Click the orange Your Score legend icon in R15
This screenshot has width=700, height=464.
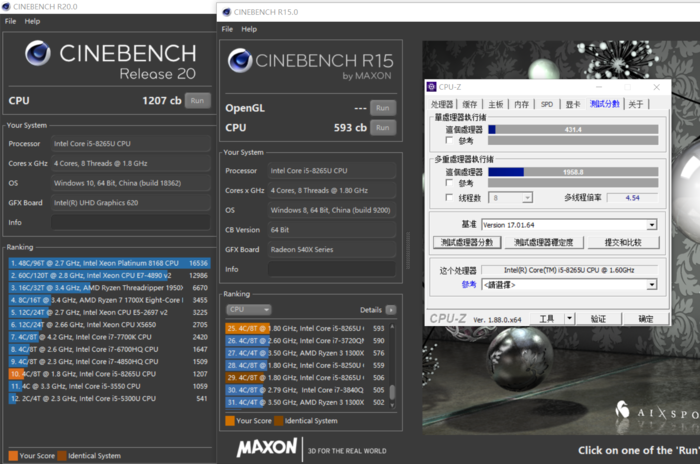click(x=229, y=421)
